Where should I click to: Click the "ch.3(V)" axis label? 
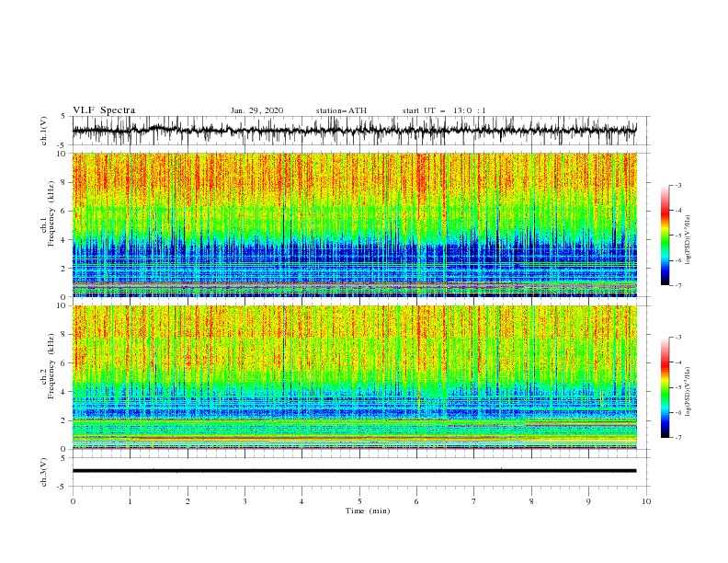[44, 472]
